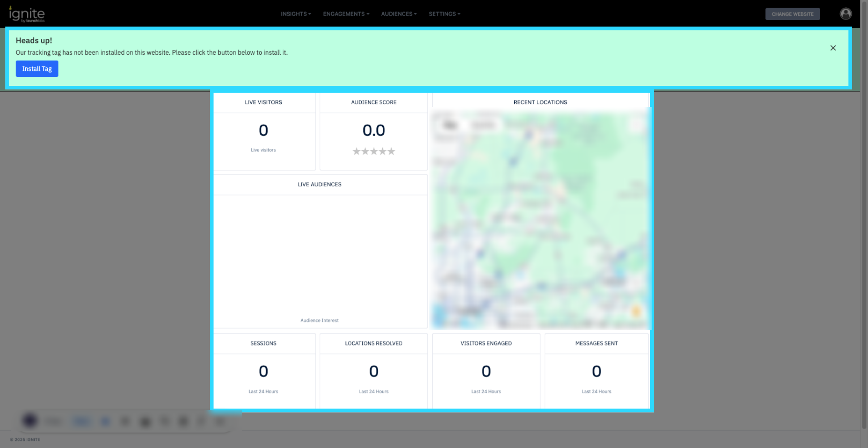Click the Ignite logo
The width and height of the screenshot is (868, 448).
(26, 14)
